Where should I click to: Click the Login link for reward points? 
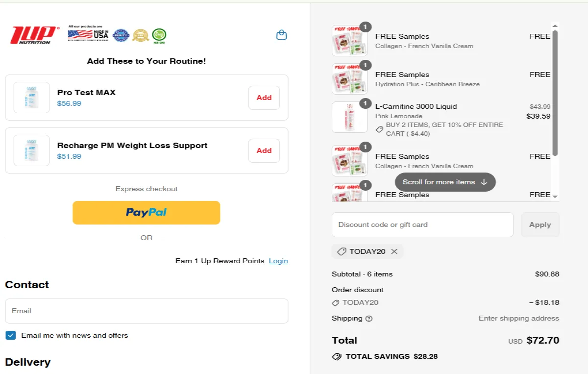tap(278, 261)
